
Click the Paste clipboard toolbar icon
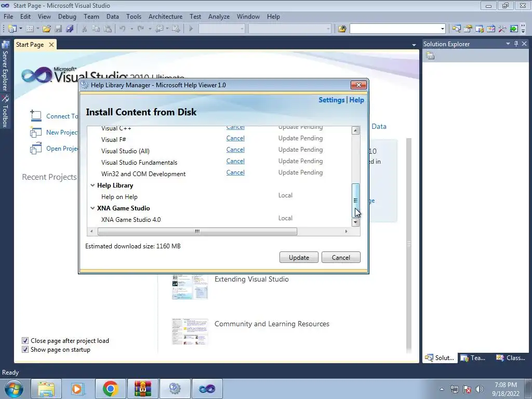coord(108,29)
